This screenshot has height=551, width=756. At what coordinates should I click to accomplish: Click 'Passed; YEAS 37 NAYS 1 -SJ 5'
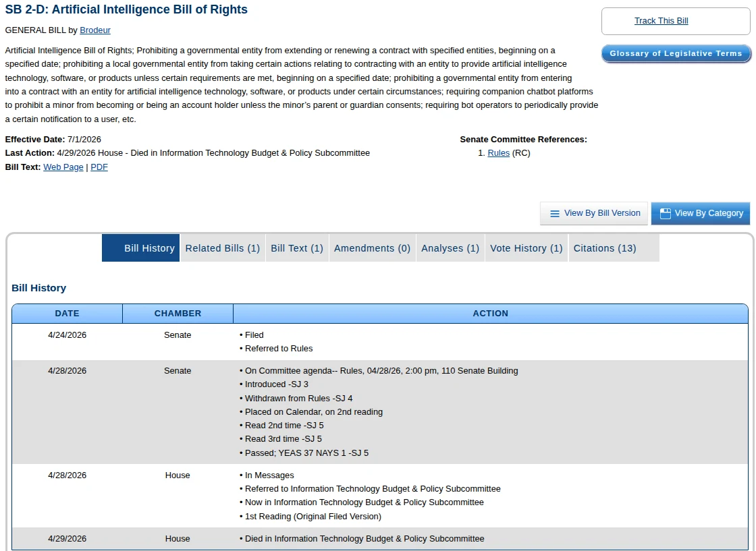306,453
